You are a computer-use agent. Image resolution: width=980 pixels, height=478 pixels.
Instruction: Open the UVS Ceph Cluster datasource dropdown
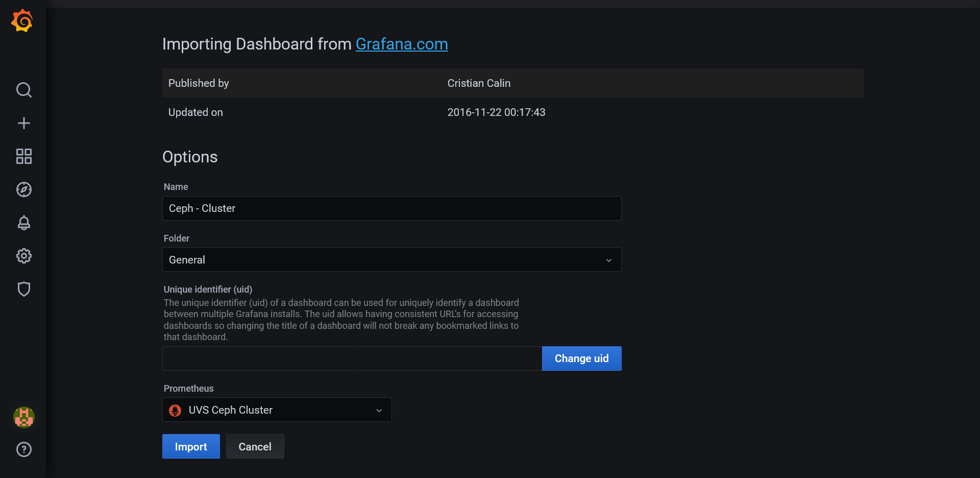(277, 410)
